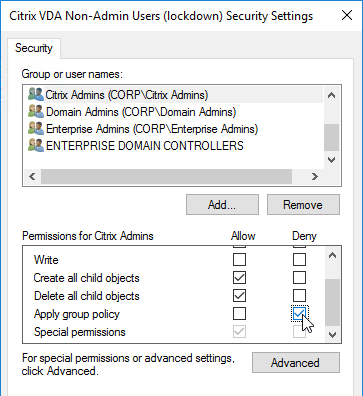Check Allow for Write permission

click(x=239, y=260)
